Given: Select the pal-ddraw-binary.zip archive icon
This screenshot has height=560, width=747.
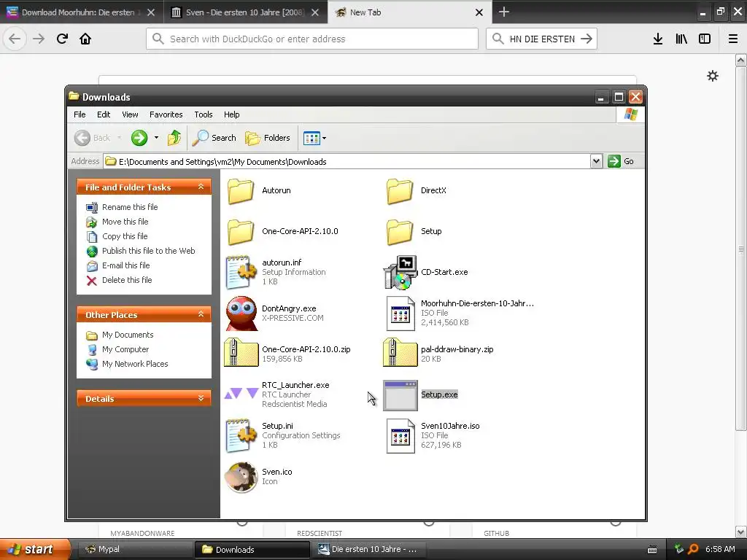Looking at the screenshot, I should pyautogui.click(x=400, y=353).
